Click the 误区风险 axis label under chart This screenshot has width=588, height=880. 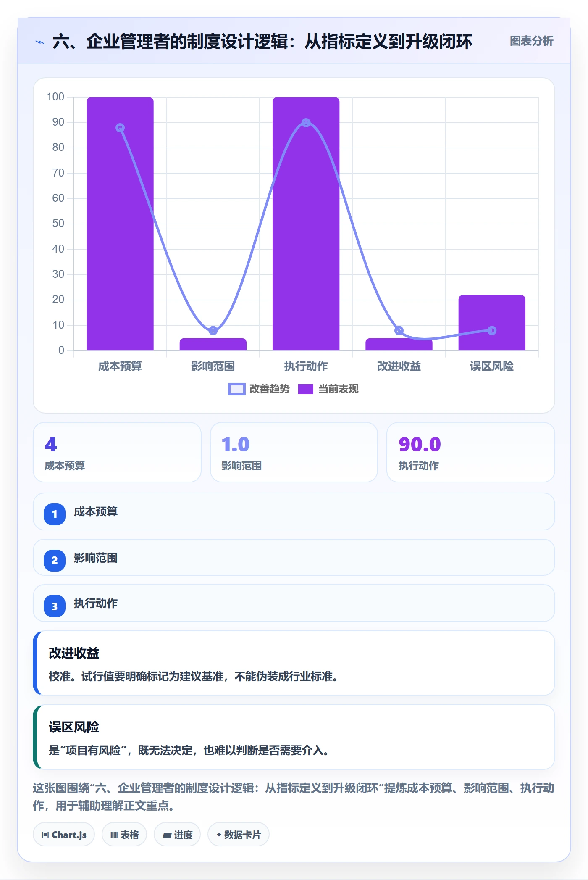pos(492,366)
